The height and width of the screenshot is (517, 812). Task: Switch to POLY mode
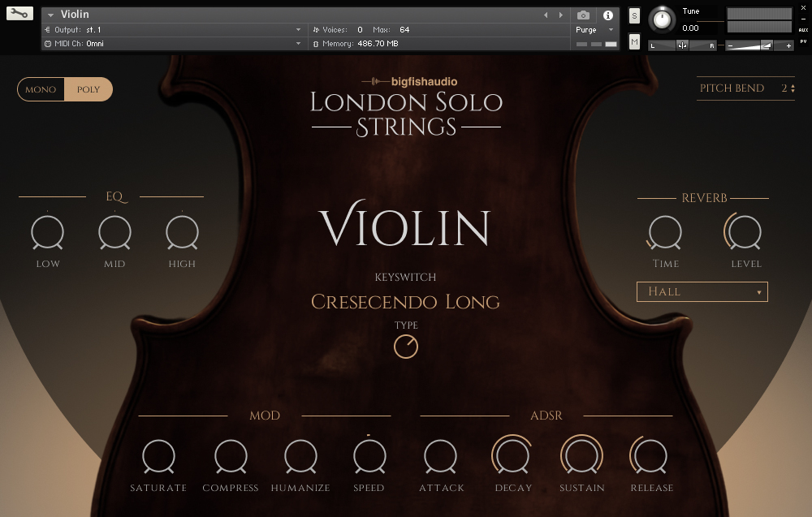coord(89,89)
